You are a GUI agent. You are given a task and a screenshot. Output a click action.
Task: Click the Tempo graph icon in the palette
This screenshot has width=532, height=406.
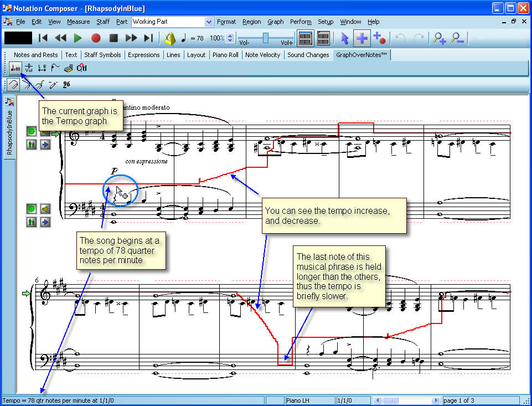[15, 68]
